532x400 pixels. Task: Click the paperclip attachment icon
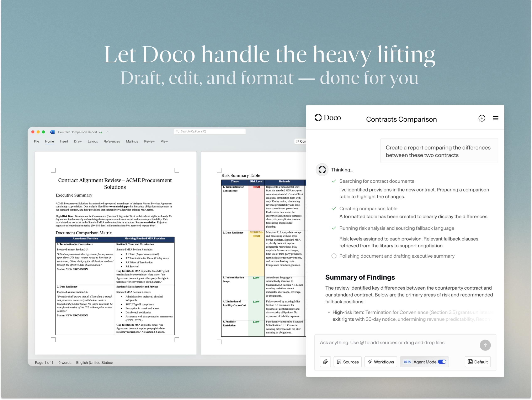(x=325, y=362)
